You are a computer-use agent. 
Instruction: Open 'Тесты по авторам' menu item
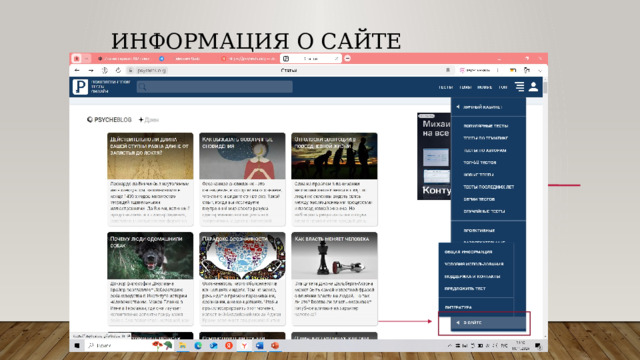pyautogui.click(x=485, y=150)
